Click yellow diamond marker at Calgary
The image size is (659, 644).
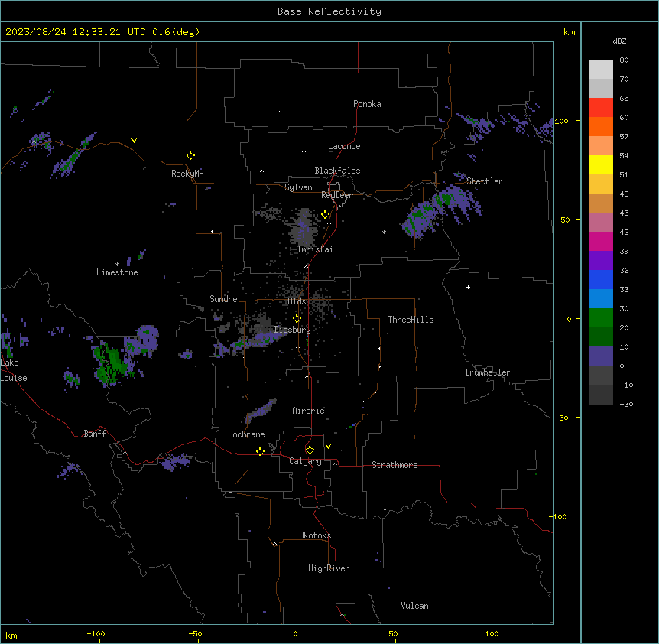(x=310, y=450)
